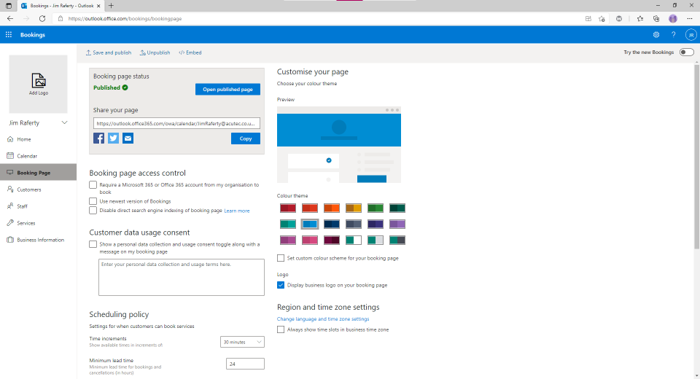Click the browser profile picture icon
The height and width of the screenshot is (379, 700).
673,18
